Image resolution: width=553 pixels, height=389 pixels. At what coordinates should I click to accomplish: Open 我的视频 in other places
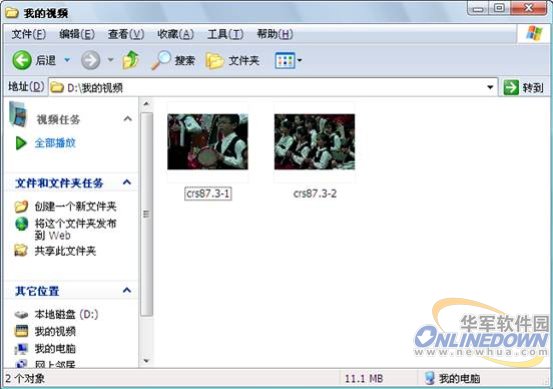click(x=55, y=331)
